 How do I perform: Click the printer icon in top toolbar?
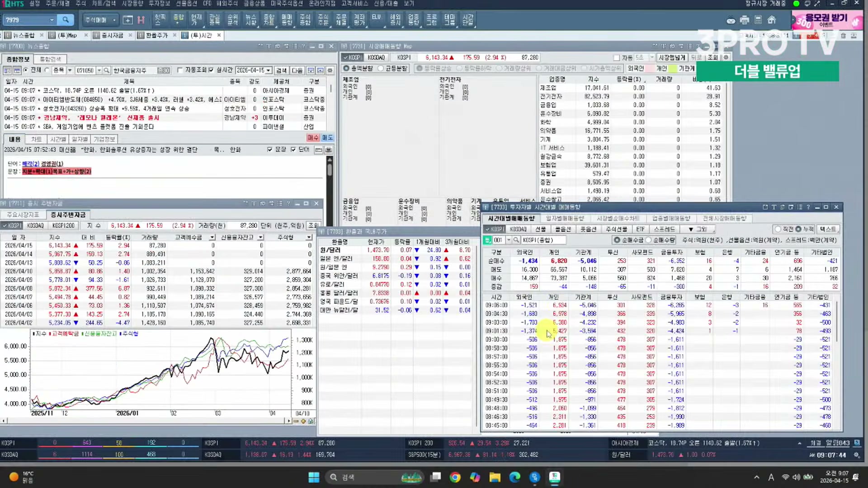pyautogui.click(x=745, y=20)
